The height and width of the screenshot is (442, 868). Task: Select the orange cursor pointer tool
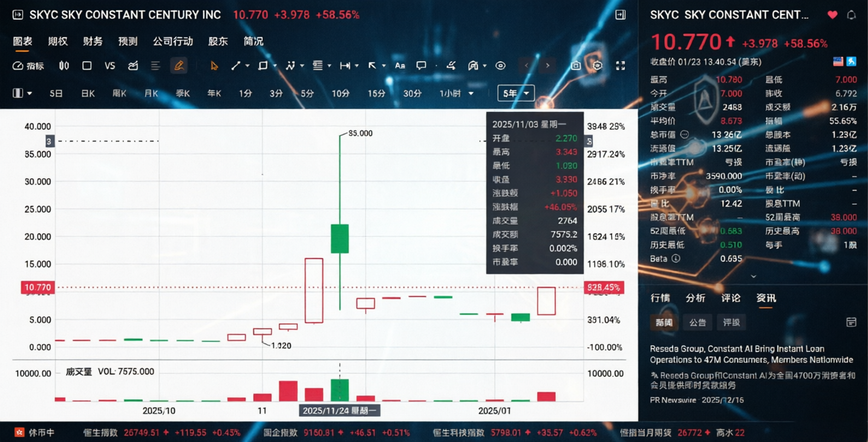tap(214, 66)
